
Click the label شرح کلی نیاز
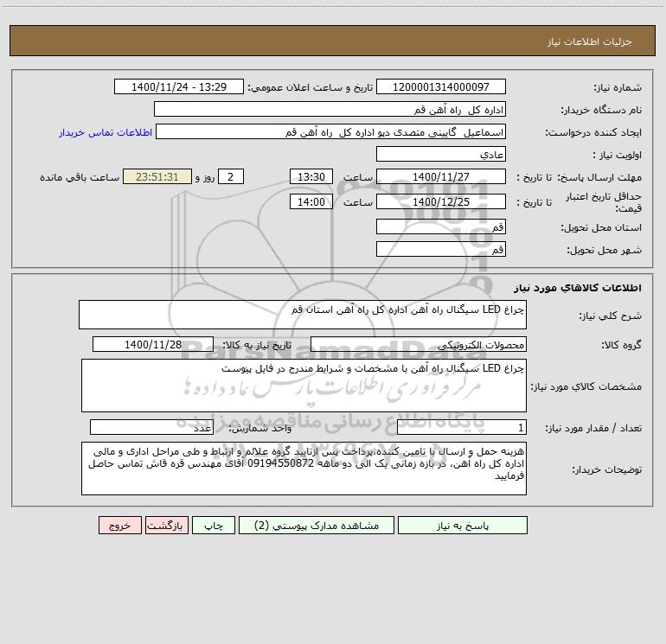(x=611, y=316)
